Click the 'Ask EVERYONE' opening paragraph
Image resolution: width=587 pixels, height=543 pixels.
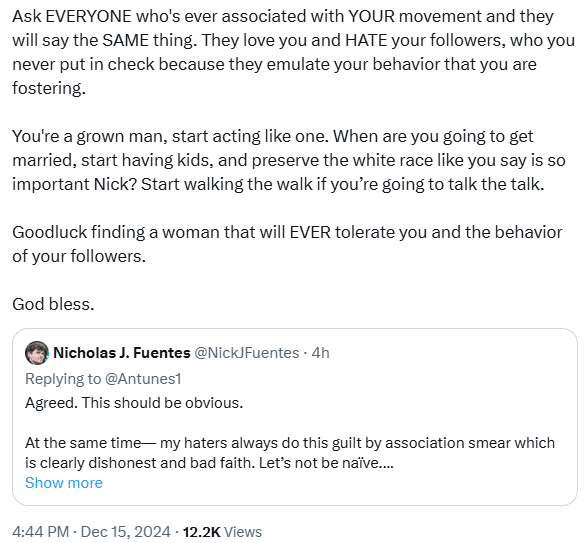[294, 52]
